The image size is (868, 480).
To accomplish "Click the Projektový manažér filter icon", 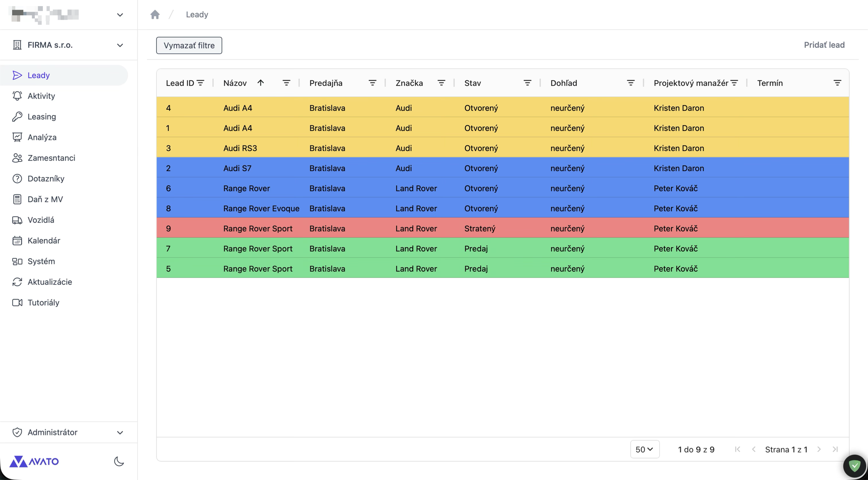I will point(734,83).
